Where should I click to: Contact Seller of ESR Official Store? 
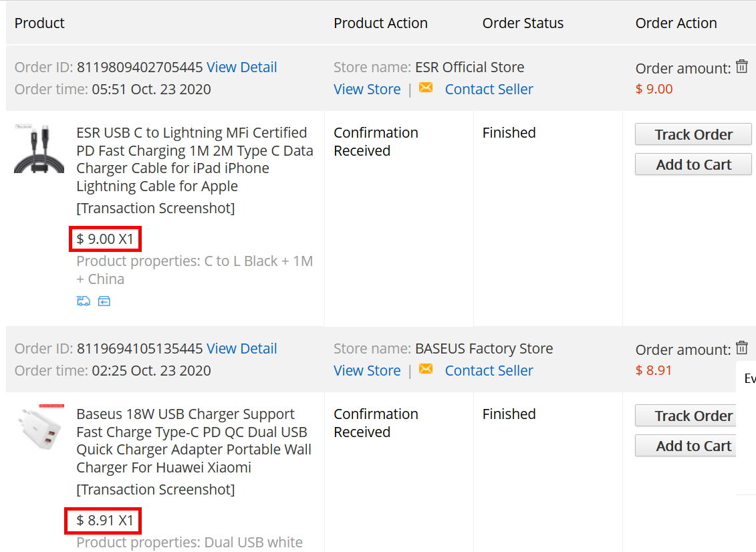click(x=489, y=89)
